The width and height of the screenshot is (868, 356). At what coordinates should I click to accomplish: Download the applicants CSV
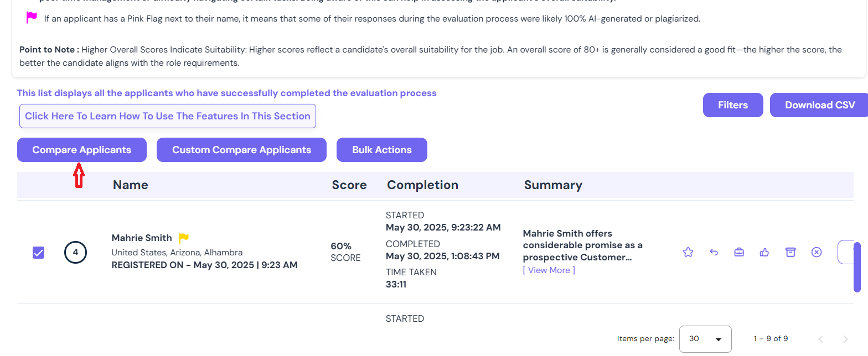(x=819, y=105)
